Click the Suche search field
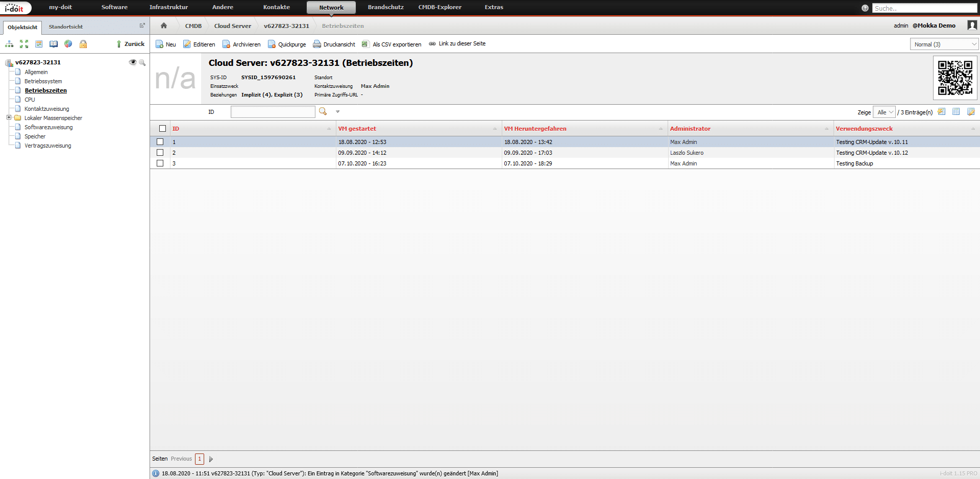The width and height of the screenshot is (980, 479). (924, 8)
